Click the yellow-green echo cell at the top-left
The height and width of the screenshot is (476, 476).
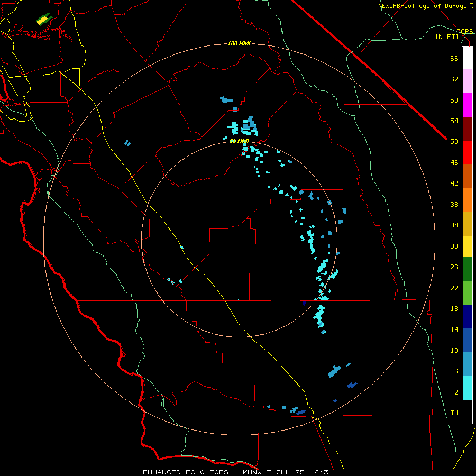pos(43,20)
